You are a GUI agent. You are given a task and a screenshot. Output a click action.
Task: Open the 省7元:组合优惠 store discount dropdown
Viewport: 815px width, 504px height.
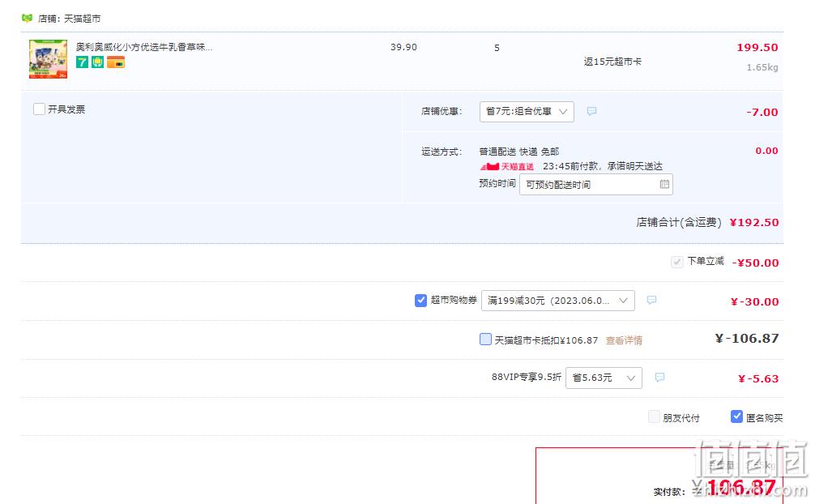click(527, 111)
